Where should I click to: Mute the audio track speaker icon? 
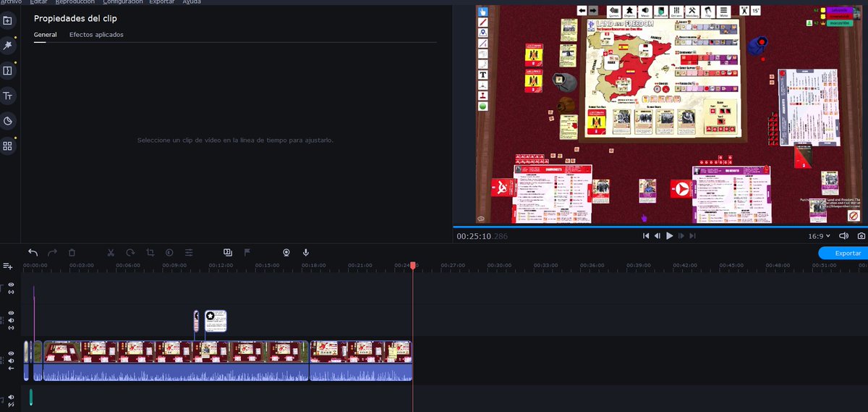11,397
